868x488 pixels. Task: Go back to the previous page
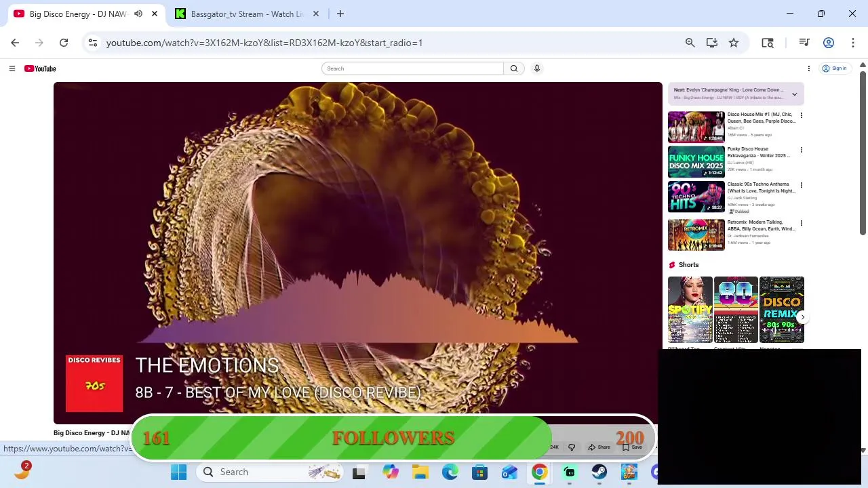(x=15, y=43)
